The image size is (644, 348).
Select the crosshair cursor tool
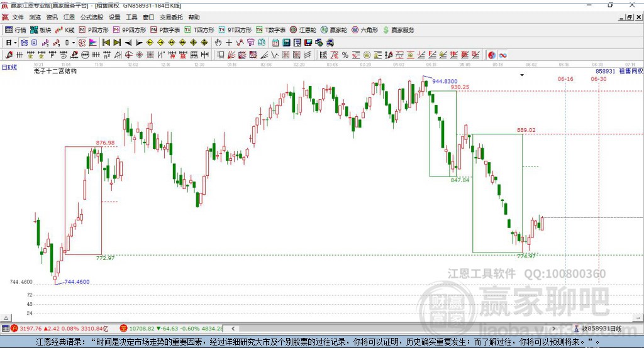pos(229,43)
